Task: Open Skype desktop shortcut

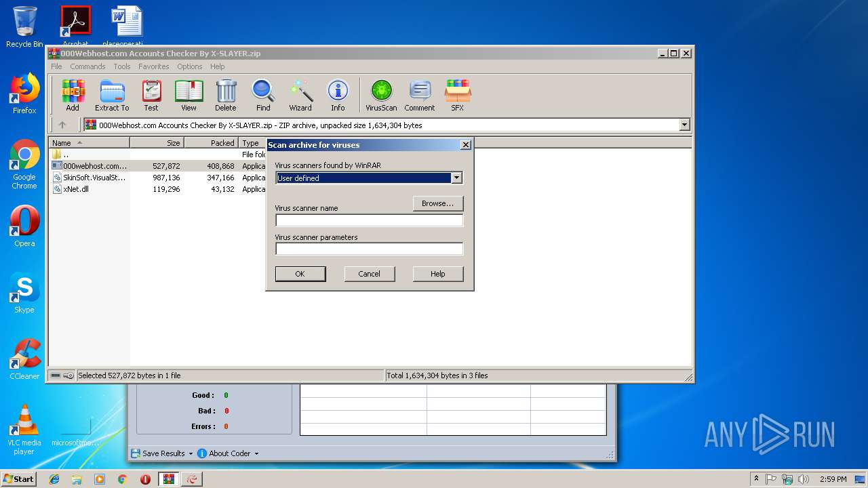Action: [24, 293]
